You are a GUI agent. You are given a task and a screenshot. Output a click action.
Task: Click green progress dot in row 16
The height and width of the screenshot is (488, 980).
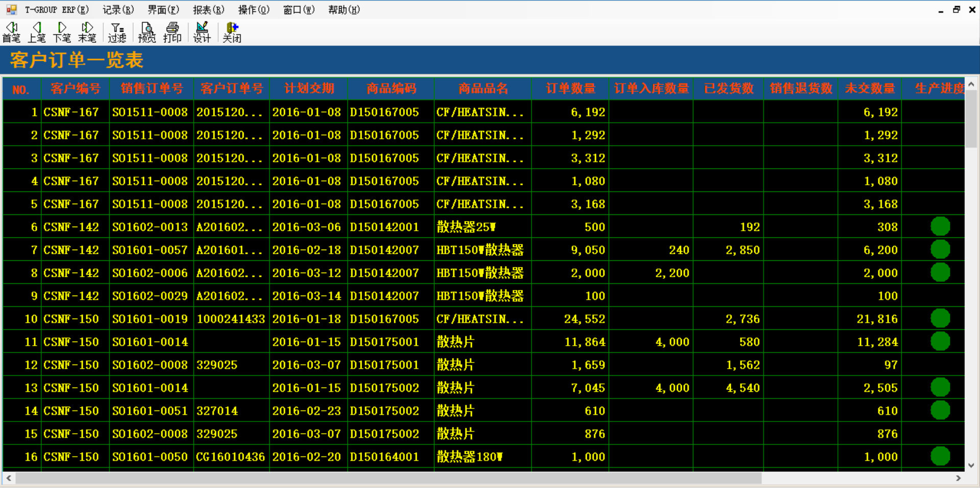[940, 456]
